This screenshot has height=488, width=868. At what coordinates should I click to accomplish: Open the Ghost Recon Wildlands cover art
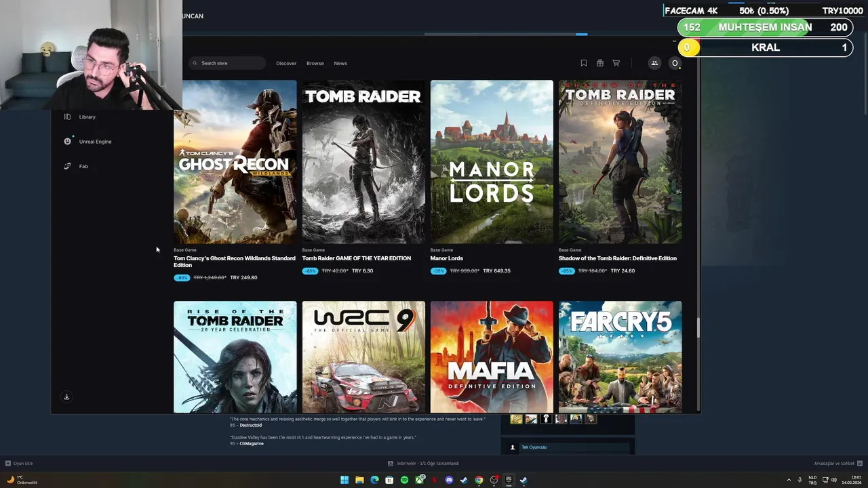point(235,162)
